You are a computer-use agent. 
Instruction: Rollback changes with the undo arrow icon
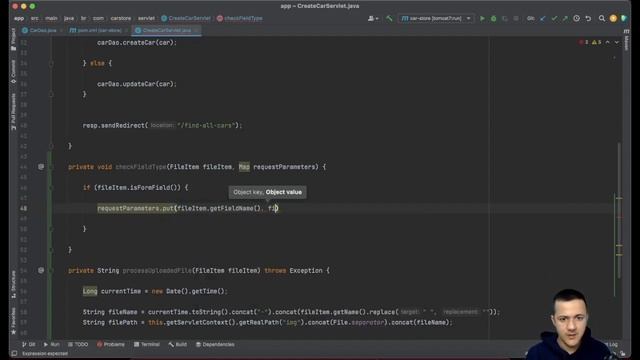tap(588, 18)
